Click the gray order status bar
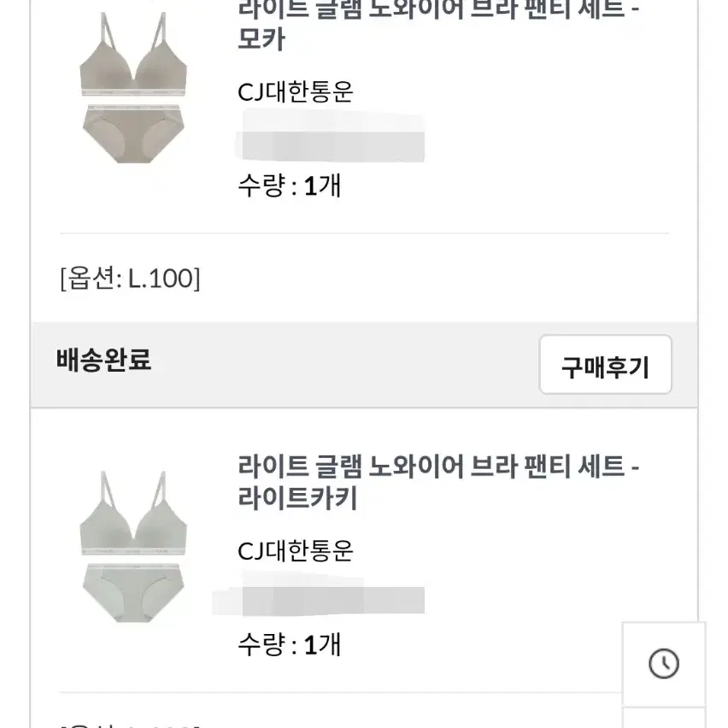The width and height of the screenshot is (728, 728). (x=364, y=365)
